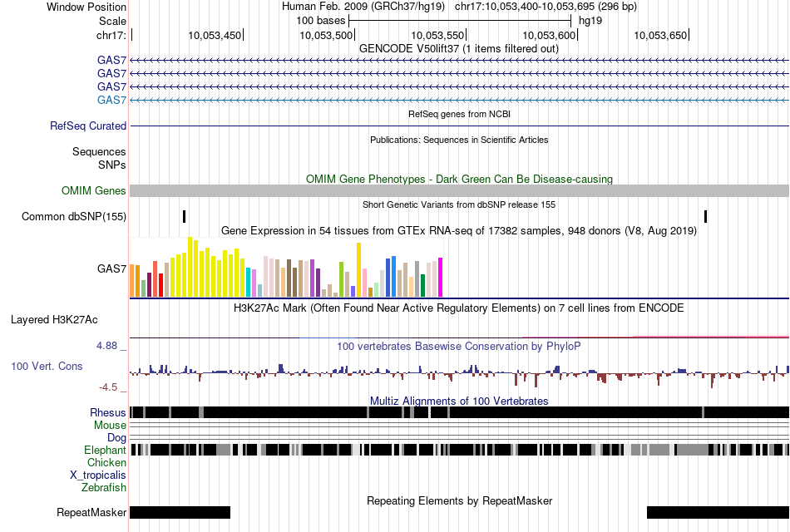The height and width of the screenshot is (532, 790).
Task: Open the GTEx Gene Expression track title
Action: coord(459,231)
